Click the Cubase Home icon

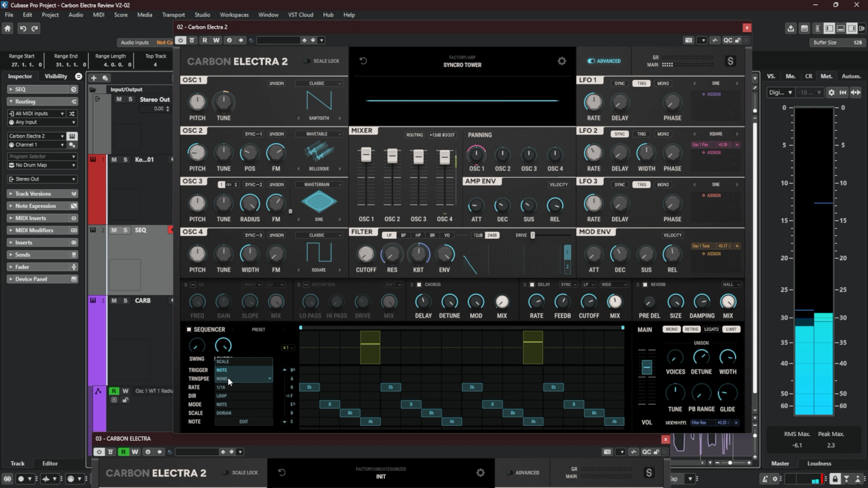click(x=8, y=28)
